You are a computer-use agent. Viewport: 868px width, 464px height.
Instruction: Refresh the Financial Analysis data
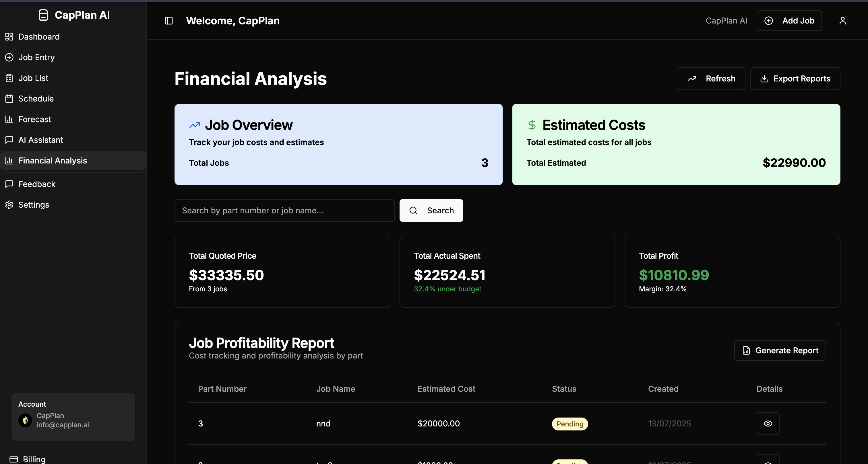click(x=711, y=79)
